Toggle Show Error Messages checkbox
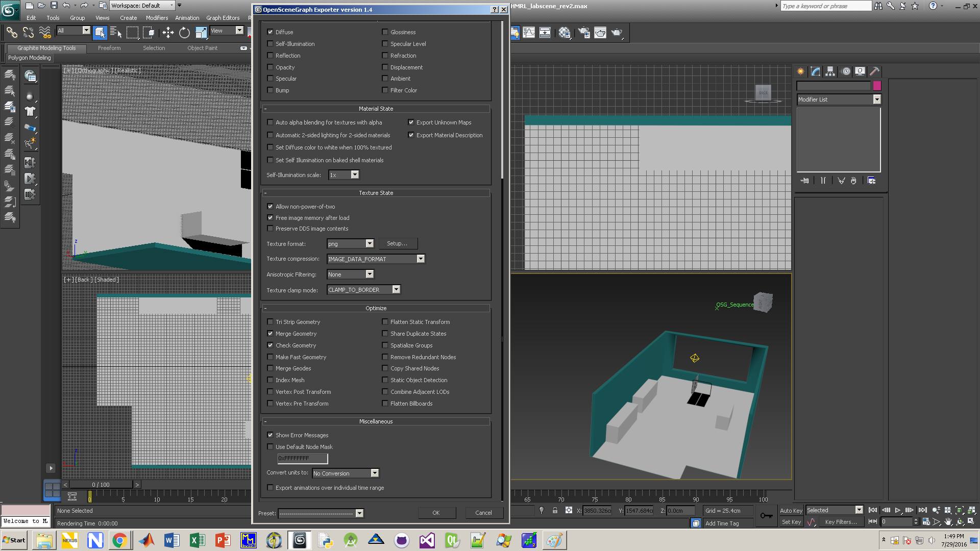Image resolution: width=980 pixels, height=551 pixels. 271,435
